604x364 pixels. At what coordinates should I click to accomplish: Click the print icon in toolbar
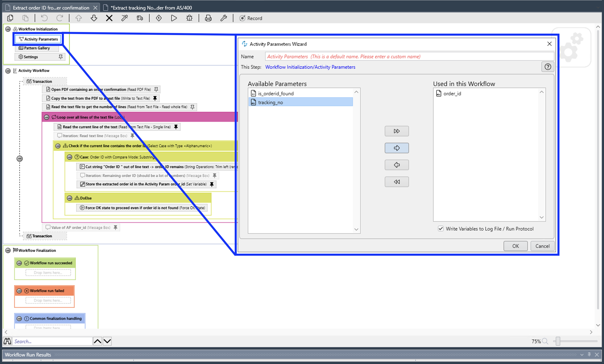point(208,18)
